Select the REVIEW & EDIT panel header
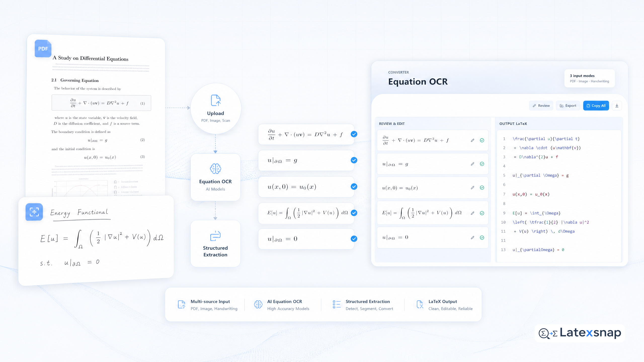The height and width of the screenshot is (362, 644). 392,124
